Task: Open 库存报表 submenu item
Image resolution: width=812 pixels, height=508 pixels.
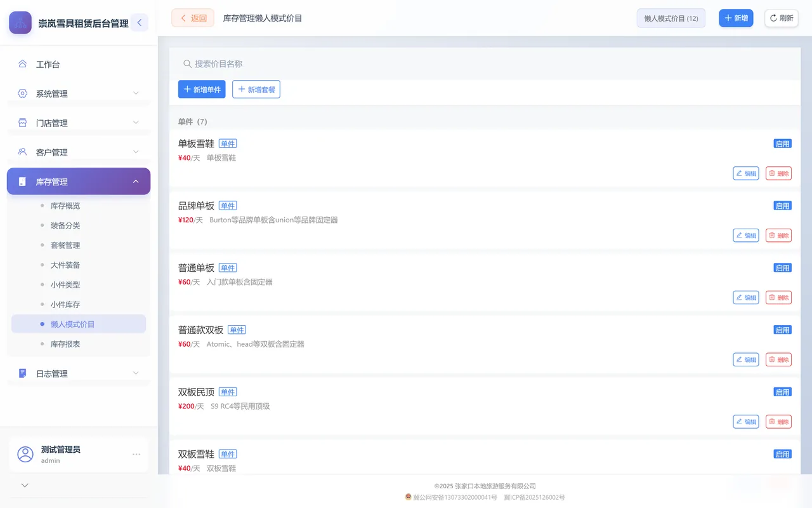Action: coord(79,344)
